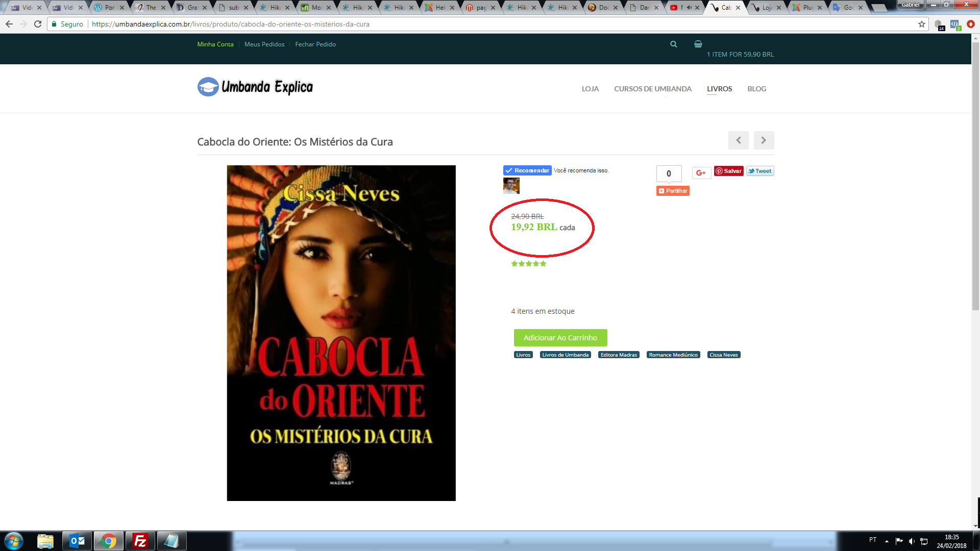980x551 pixels.
Task: Open the Minha Conta link
Action: point(215,44)
